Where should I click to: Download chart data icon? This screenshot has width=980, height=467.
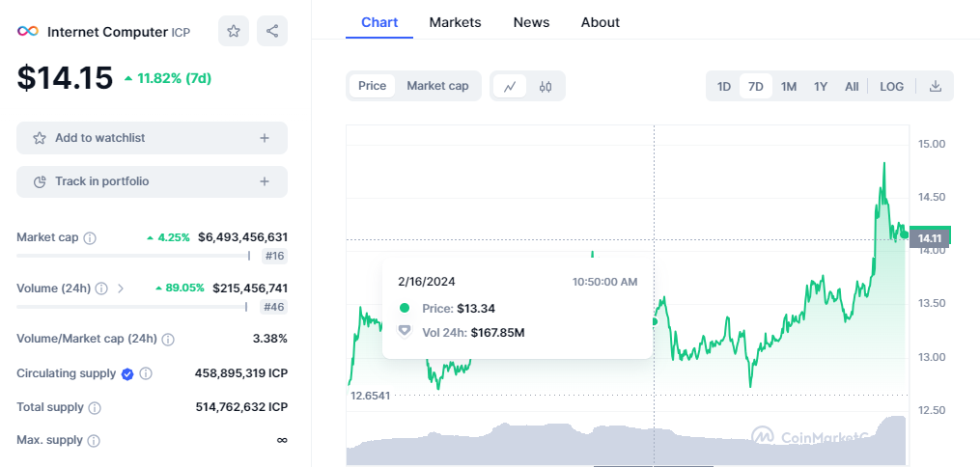[935, 86]
